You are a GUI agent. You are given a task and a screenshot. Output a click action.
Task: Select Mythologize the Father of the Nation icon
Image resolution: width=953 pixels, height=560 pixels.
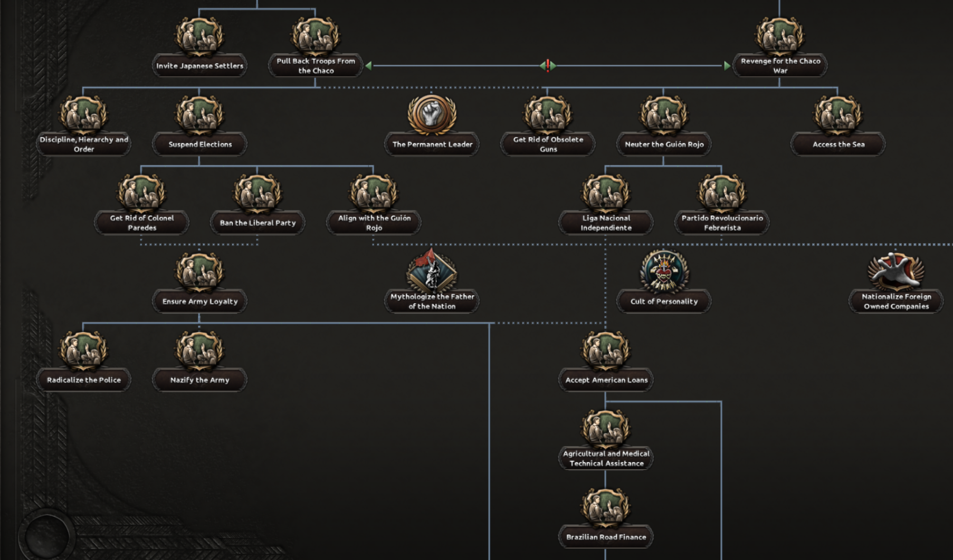click(x=432, y=271)
